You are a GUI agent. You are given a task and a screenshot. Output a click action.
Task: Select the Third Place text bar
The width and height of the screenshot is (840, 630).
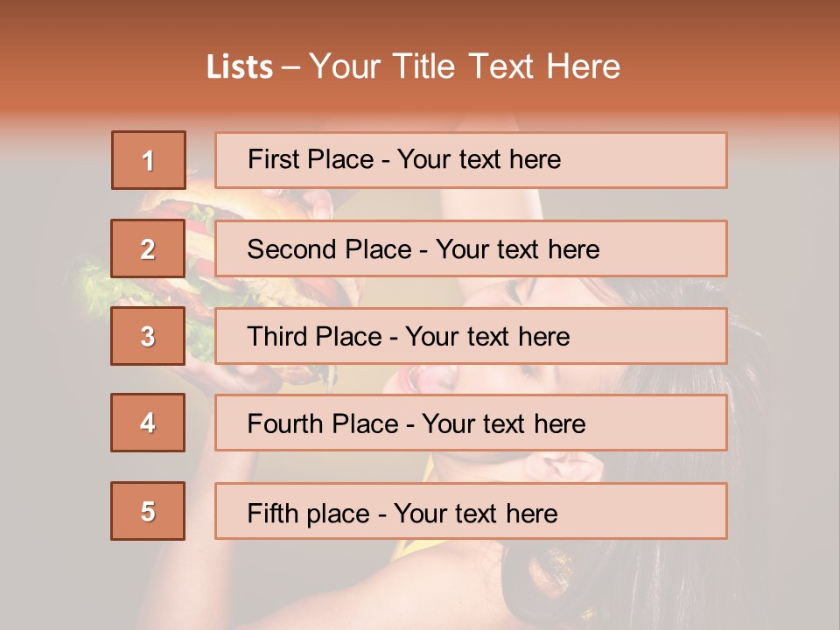point(471,336)
